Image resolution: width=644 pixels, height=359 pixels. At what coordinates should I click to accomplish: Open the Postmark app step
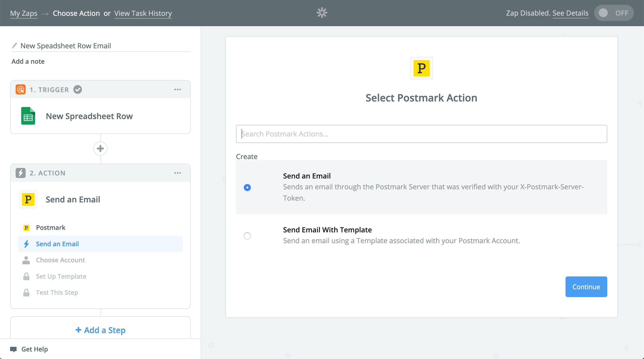pyautogui.click(x=100, y=228)
